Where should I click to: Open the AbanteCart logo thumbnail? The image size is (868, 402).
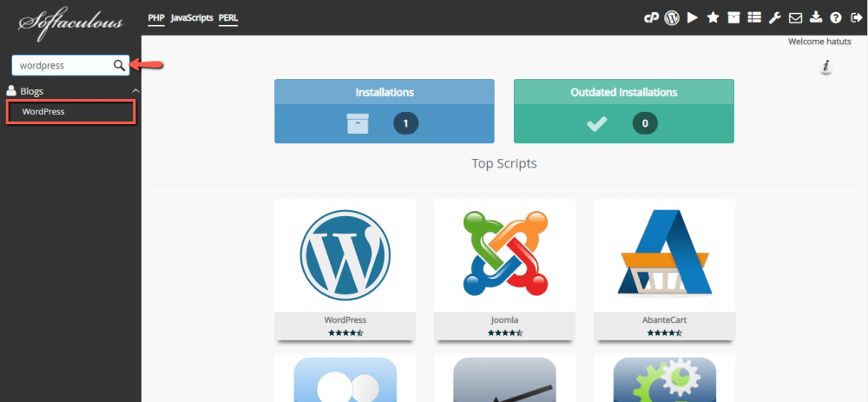[664, 255]
